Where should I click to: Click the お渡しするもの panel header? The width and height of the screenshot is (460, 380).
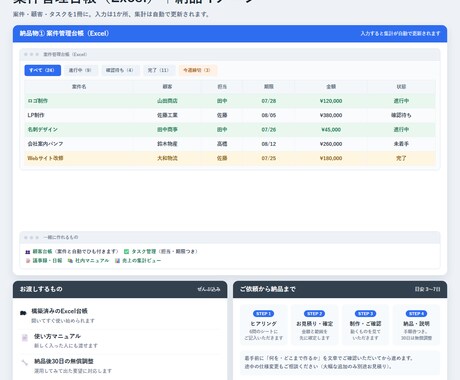120,289
